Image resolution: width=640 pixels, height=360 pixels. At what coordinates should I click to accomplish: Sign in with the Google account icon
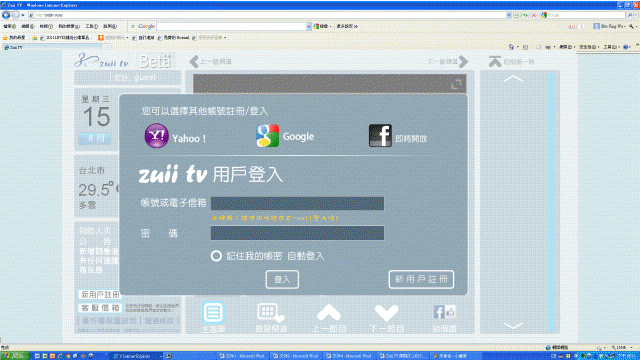[x=268, y=136]
